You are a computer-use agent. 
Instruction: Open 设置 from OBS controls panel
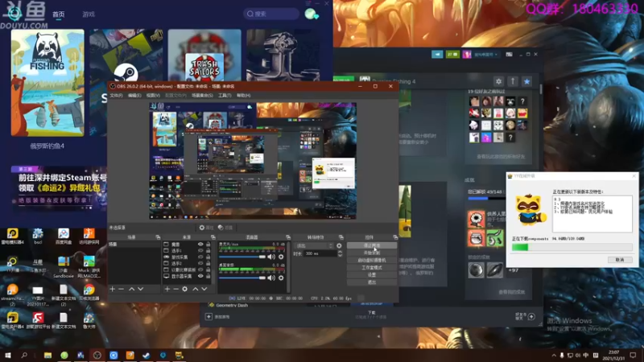pyautogui.click(x=372, y=275)
